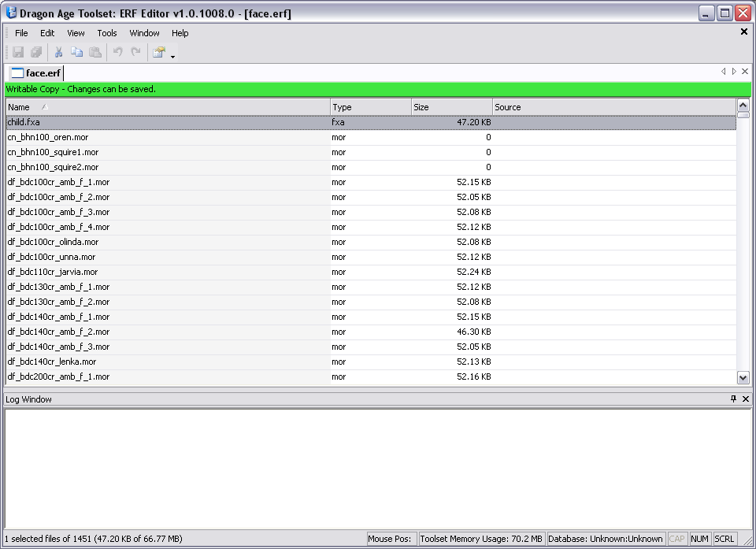Open the Tools menu
This screenshot has height=549, width=756.
click(x=107, y=33)
